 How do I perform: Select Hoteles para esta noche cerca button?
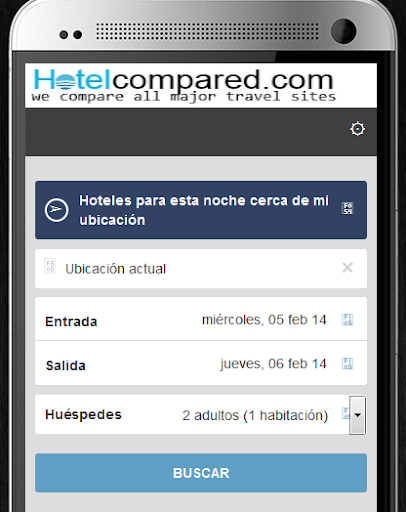(x=201, y=210)
